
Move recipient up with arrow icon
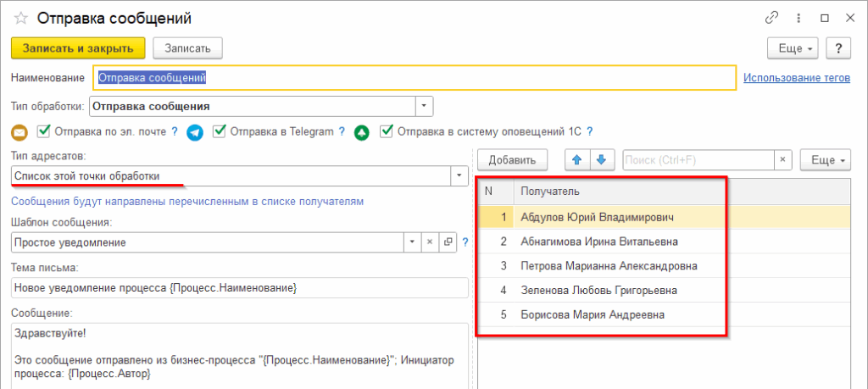(x=577, y=159)
